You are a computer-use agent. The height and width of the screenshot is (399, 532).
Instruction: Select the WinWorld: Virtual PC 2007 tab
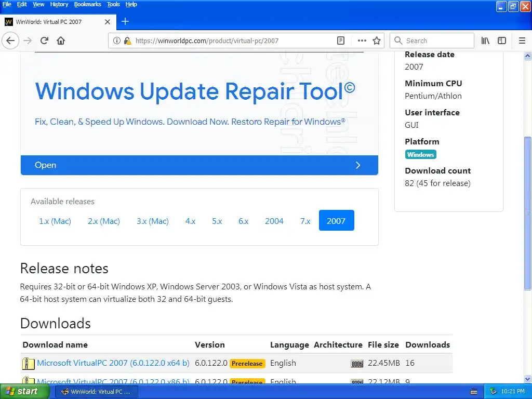pos(58,22)
